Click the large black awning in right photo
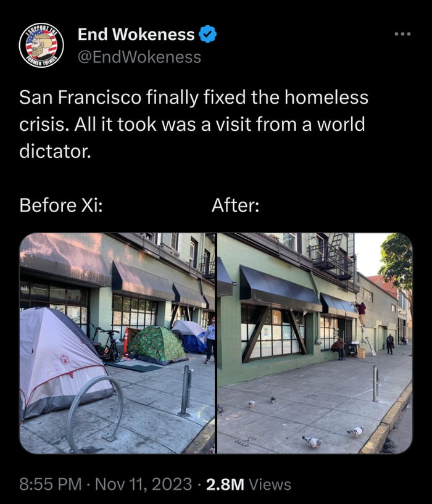Screen dimensions: 432x504 pyautogui.click(x=279, y=288)
